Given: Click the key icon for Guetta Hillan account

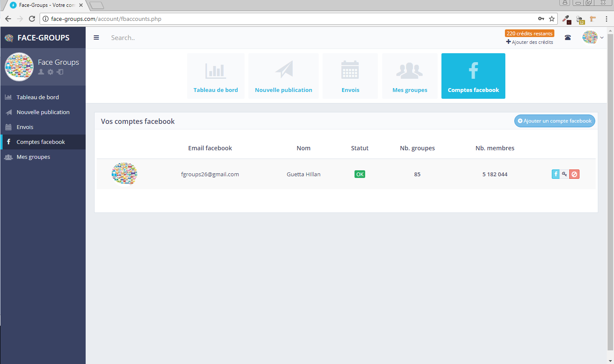Looking at the screenshot, I should coord(565,174).
